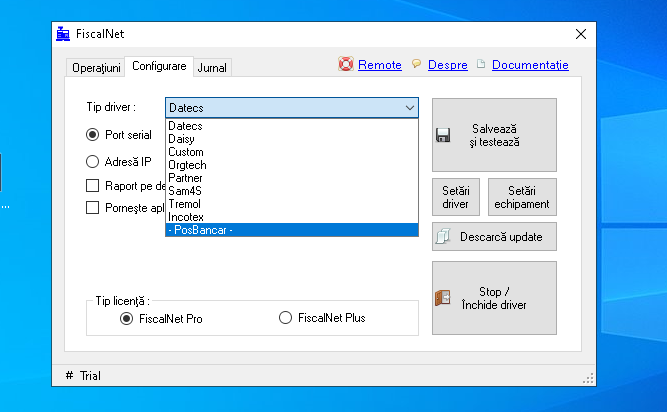Image resolution: width=667 pixels, height=412 pixels.
Task: Enable the Pornește apl checkbox
Action: click(92, 207)
